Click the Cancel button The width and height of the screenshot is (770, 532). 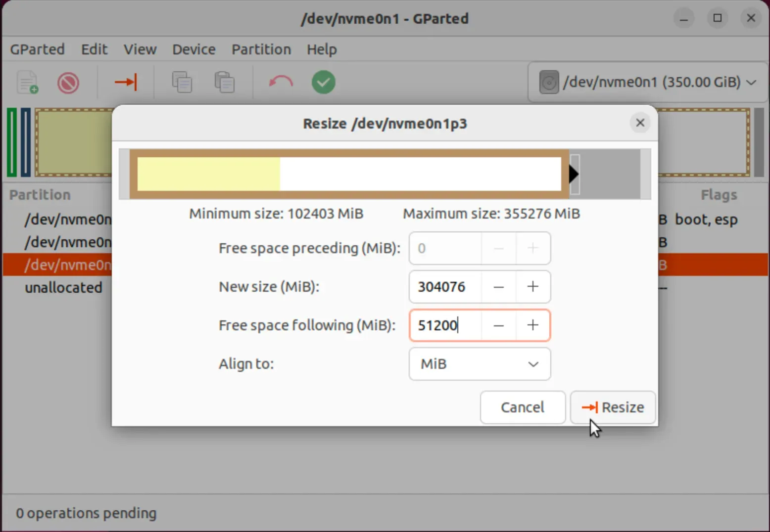click(523, 407)
